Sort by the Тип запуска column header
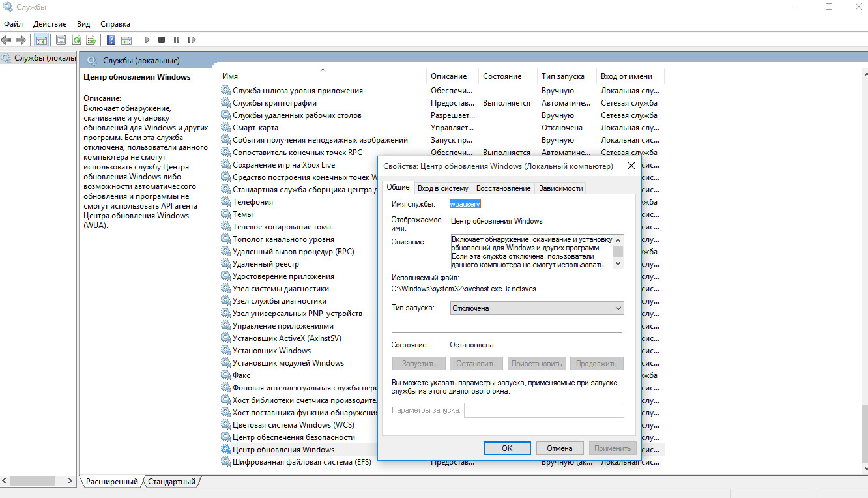Screen dimensions: 868x498 tap(567, 76)
